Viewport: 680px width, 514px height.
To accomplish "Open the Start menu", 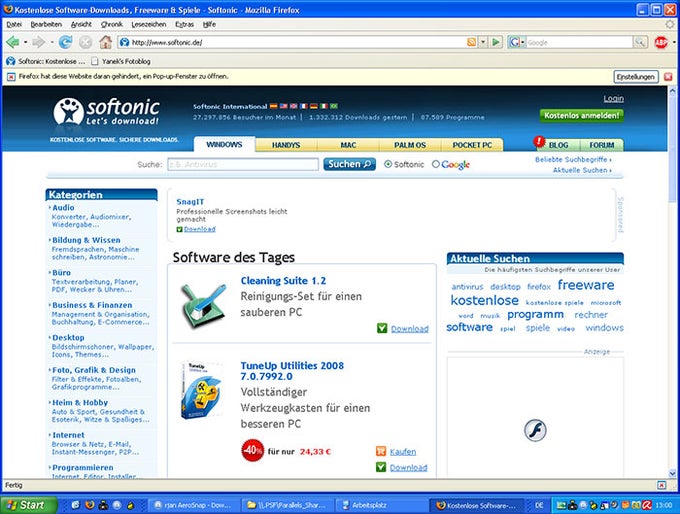I will click(29, 505).
